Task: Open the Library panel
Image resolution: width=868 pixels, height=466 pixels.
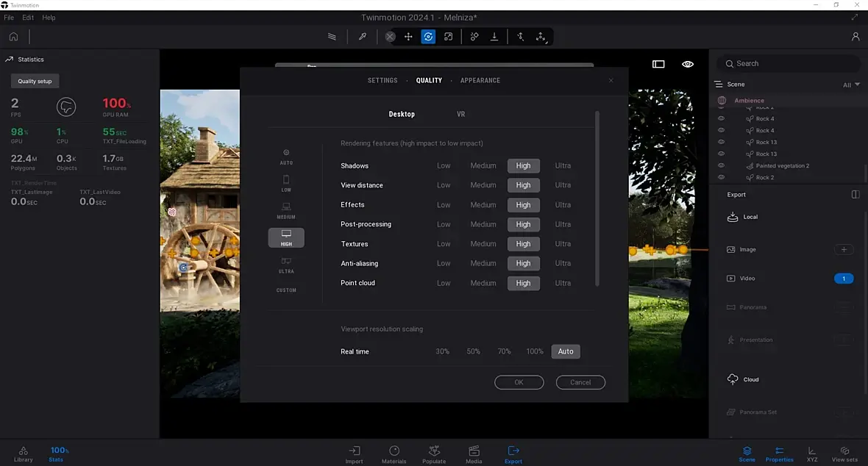Action: 23,454
